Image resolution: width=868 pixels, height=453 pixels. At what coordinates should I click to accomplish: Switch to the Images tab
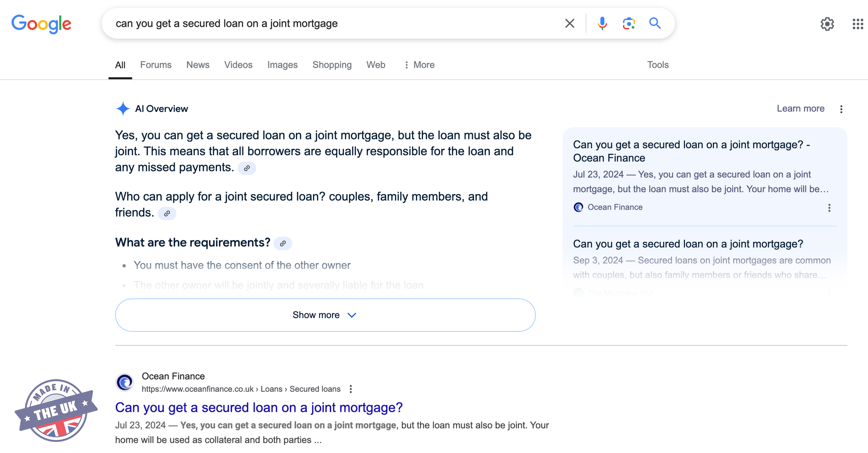point(282,65)
